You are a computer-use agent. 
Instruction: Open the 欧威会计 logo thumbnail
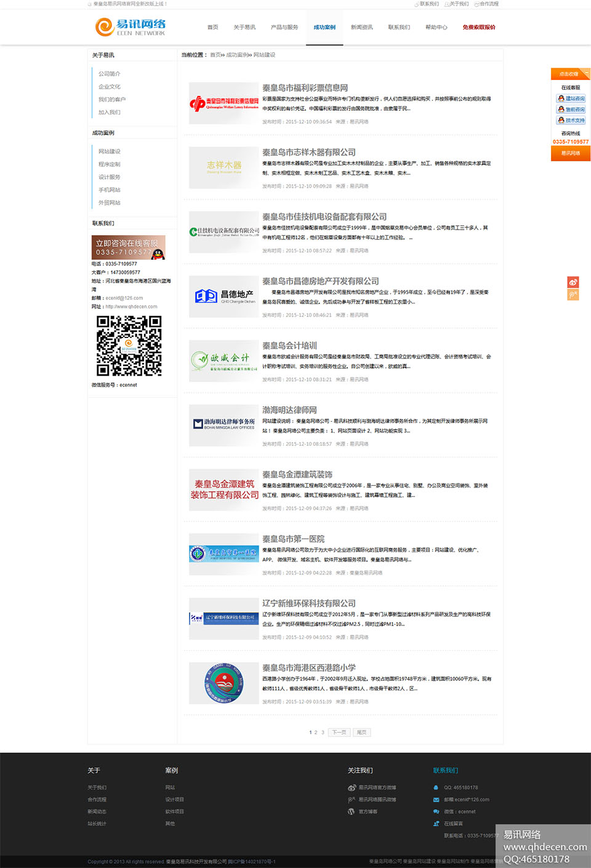click(224, 361)
